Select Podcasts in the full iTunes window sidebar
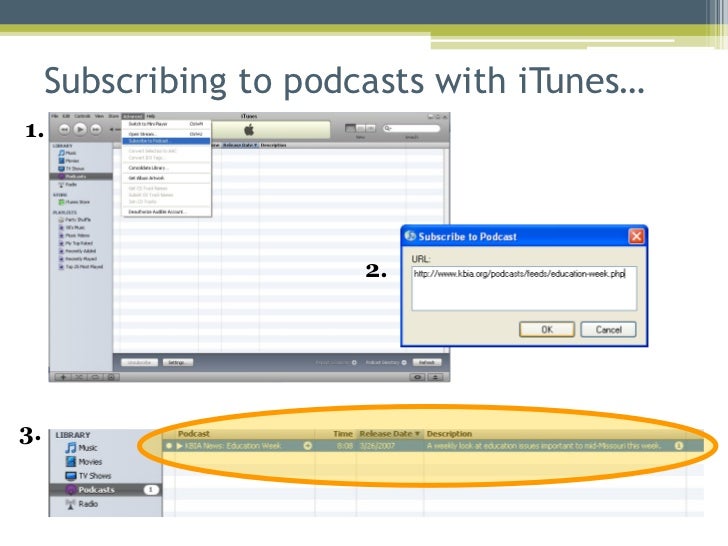The width and height of the screenshot is (728, 546). pyautogui.click(x=81, y=176)
